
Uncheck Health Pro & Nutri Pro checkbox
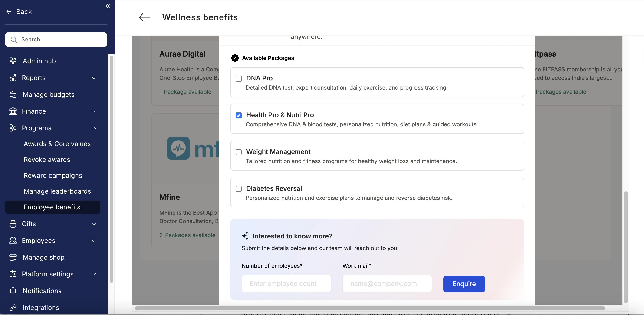(239, 115)
